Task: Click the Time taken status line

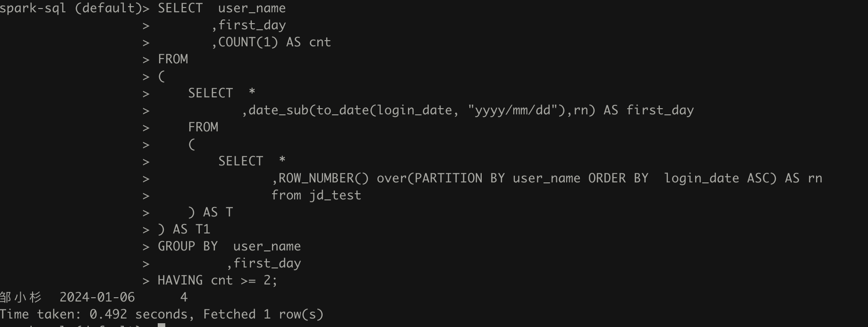Action: (162, 315)
